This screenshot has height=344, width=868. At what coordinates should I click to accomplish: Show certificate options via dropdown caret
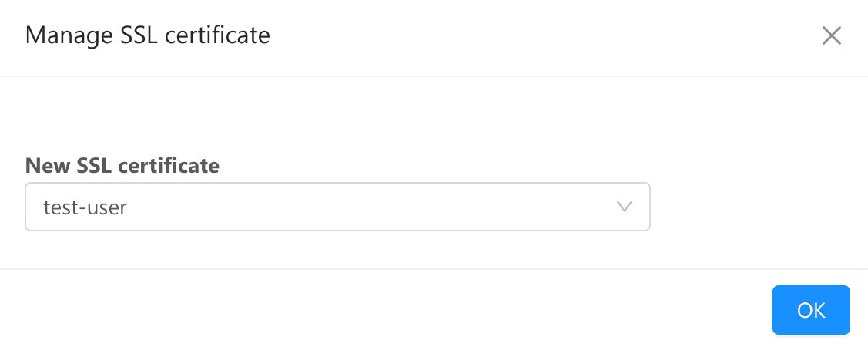[625, 207]
